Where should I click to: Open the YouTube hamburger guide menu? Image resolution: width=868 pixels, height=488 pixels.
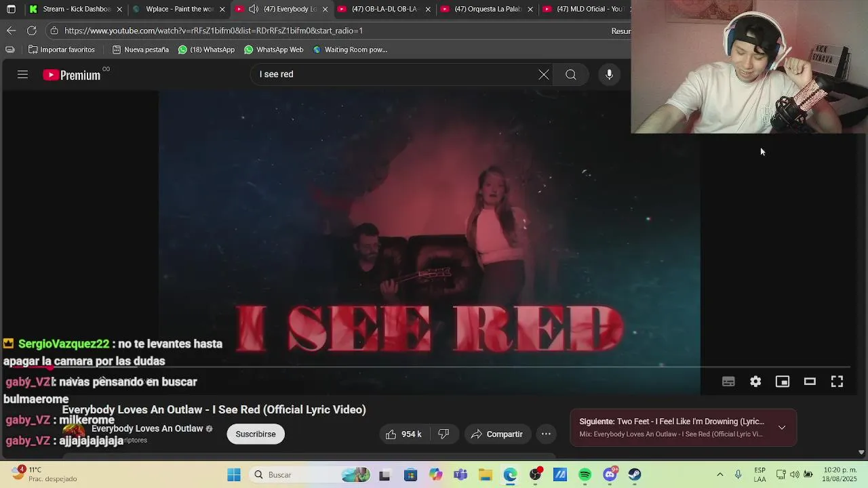[x=22, y=75]
